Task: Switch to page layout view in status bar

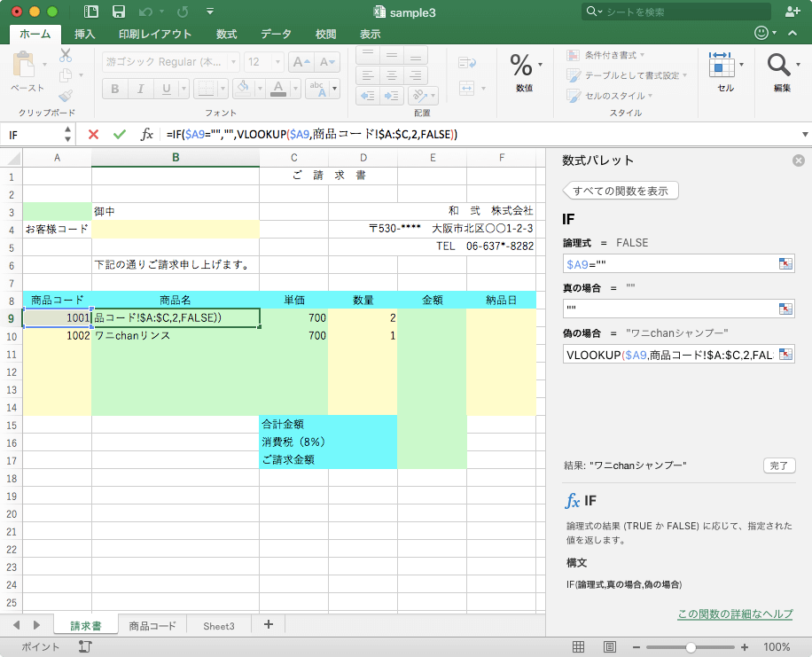Action: tap(610, 646)
